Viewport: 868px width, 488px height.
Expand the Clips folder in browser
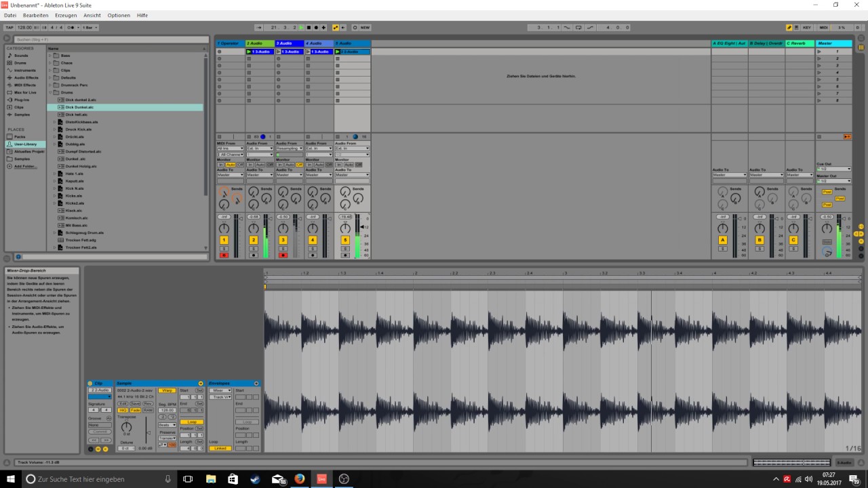coord(50,70)
